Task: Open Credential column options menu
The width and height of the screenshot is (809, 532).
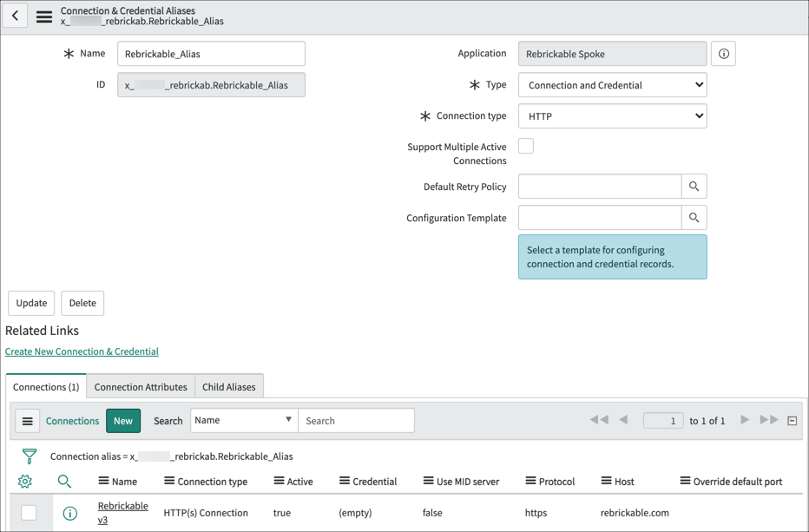Action: [345, 481]
